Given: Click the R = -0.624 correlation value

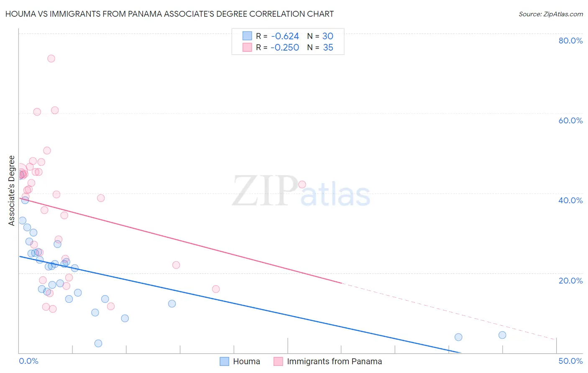Looking at the screenshot, I should point(277,36).
